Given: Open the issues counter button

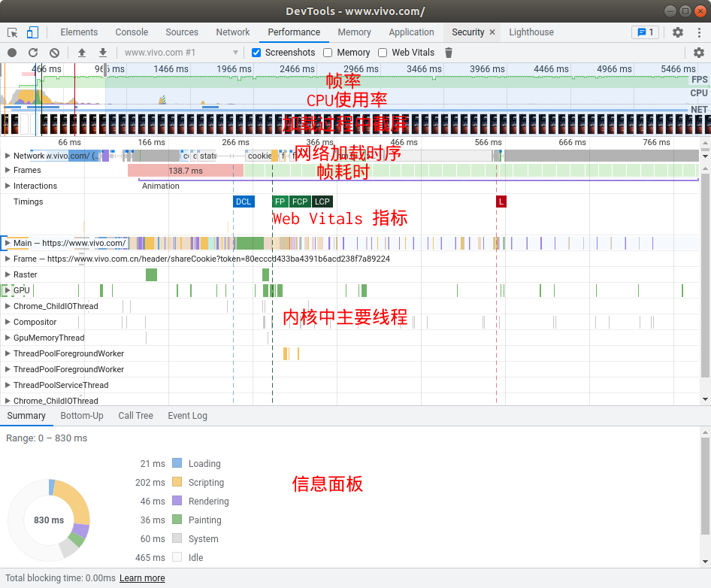Looking at the screenshot, I should pos(645,32).
